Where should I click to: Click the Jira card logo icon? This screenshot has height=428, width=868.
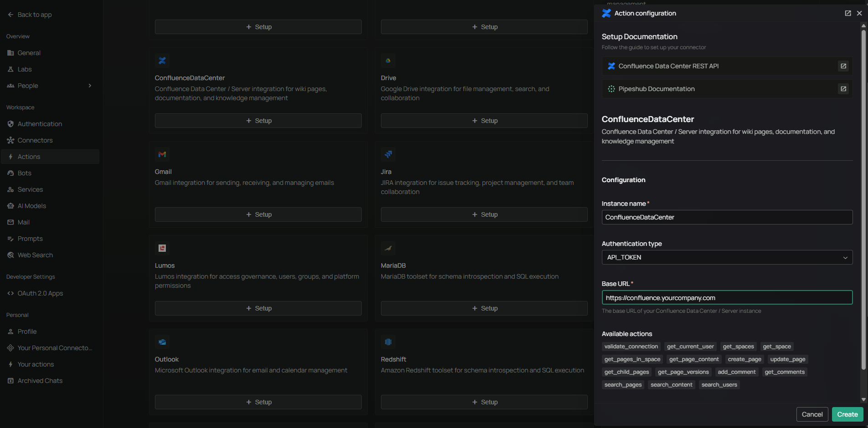tap(388, 154)
